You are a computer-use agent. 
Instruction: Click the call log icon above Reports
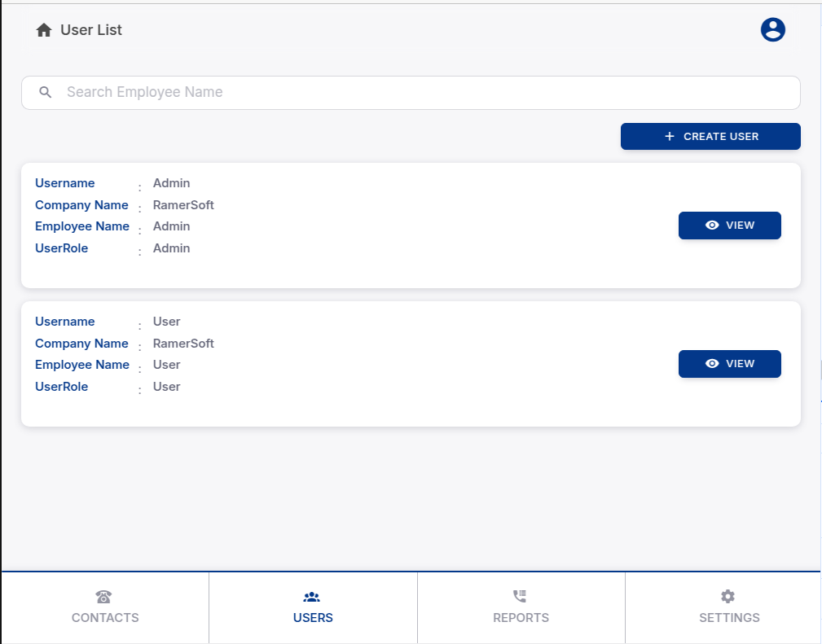(x=520, y=597)
